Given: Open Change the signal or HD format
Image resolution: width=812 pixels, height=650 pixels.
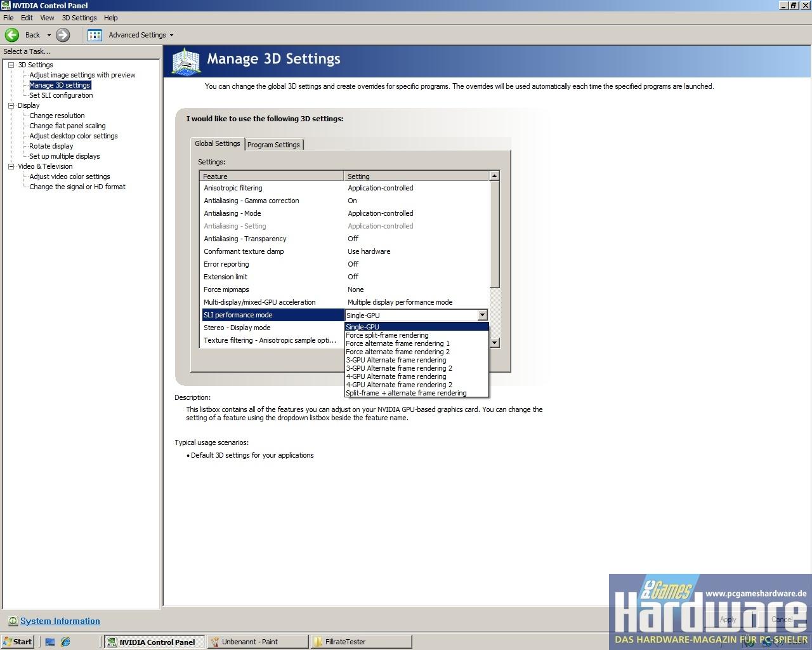Looking at the screenshot, I should pyautogui.click(x=77, y=187).
